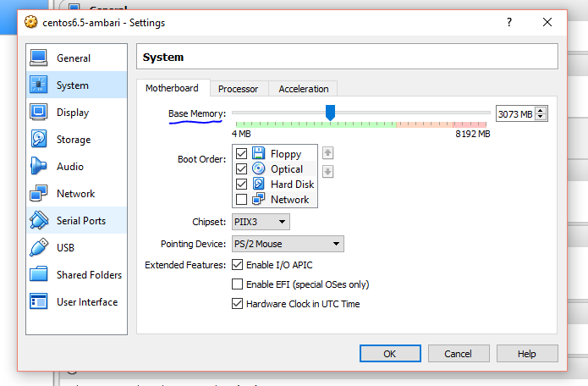Click the USB plug icon in sidebar

pyautogui.click(x=39, y=247)
